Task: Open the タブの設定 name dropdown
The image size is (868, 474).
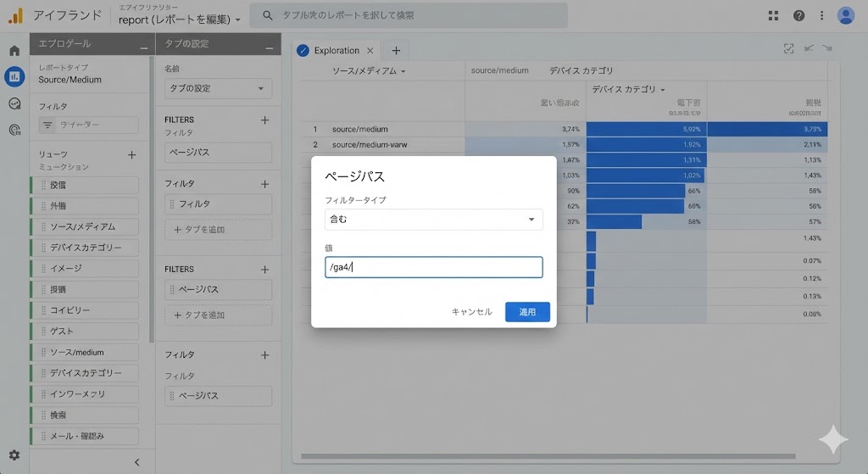Action: point(218,88)
